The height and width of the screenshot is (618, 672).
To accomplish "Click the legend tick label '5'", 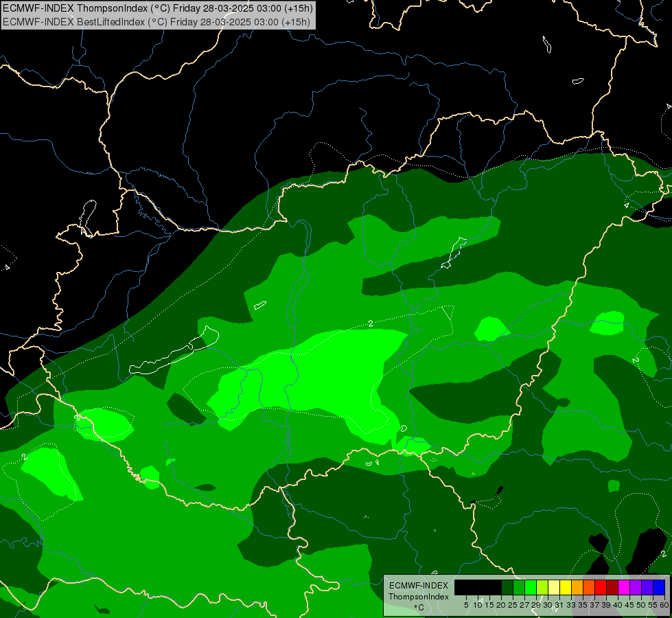I will (x=466, y=605).
